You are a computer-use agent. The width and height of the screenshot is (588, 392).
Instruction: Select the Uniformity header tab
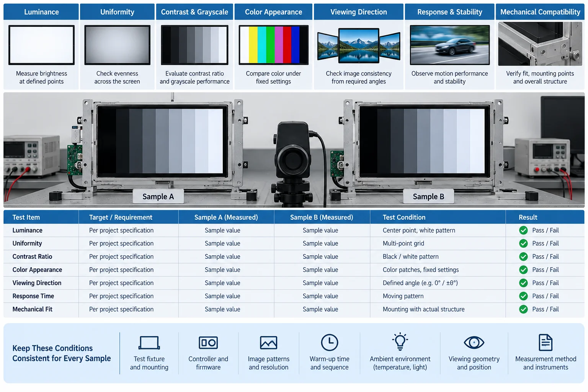point(117,12)
